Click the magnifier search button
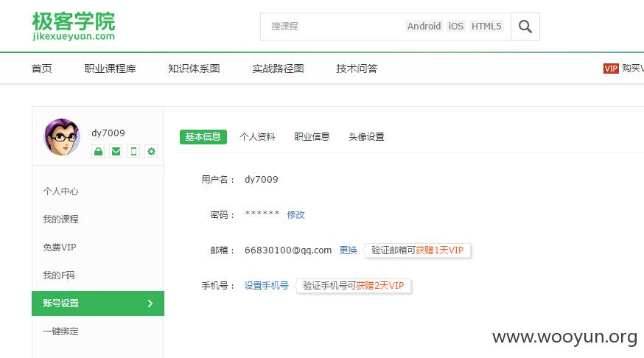Image resolution: width=644 pixels, height=358 pixels. tap(525, 27)
